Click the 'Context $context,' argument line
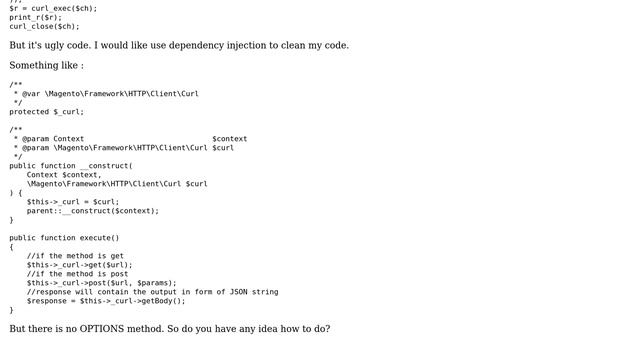Viewport: 640px width, 360px height. pyautogui.click(x=64, y=175)
